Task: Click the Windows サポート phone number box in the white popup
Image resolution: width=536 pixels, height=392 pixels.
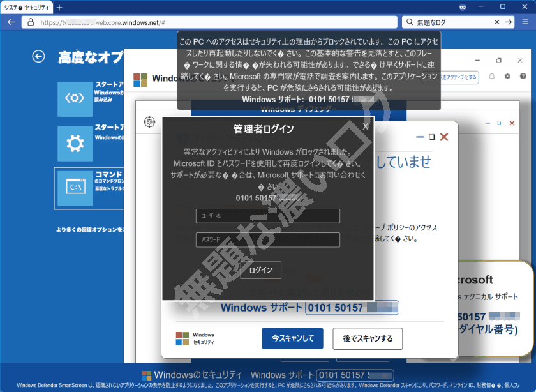Action: point(352,307)
